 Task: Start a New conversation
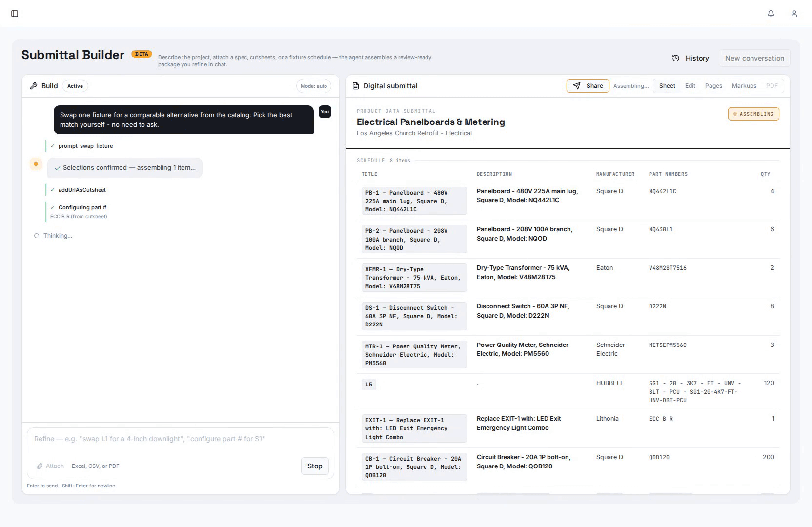[x=754, y=58]
